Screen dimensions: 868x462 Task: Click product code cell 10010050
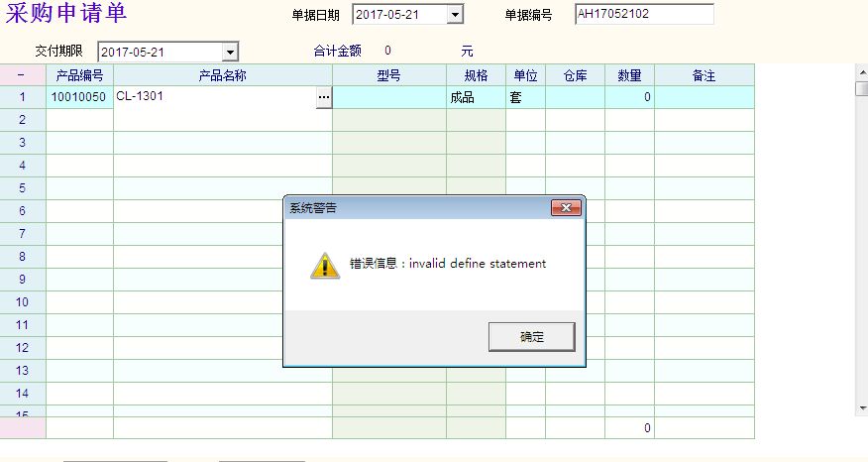pos(79,97)
